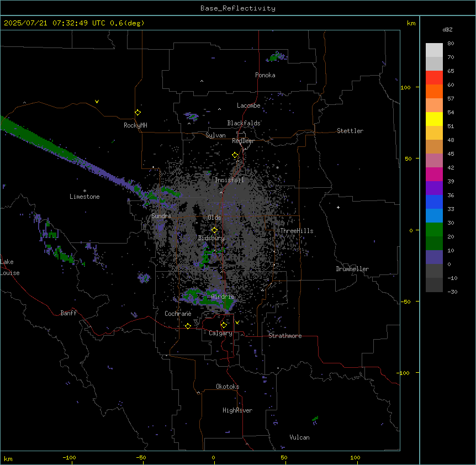Select the yellow diamond marker beneath Cochrane
Viewport: 476px width, 465px height.
[188, 326]
